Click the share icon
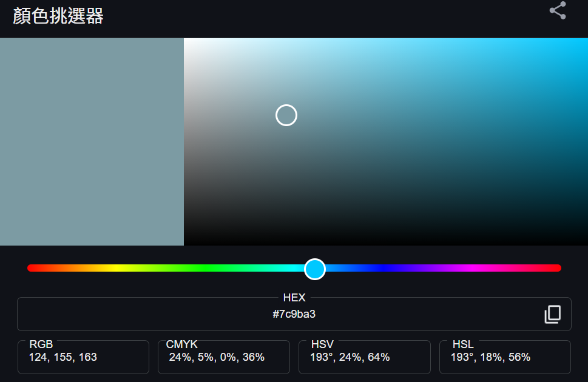 [x=557, y=10]
